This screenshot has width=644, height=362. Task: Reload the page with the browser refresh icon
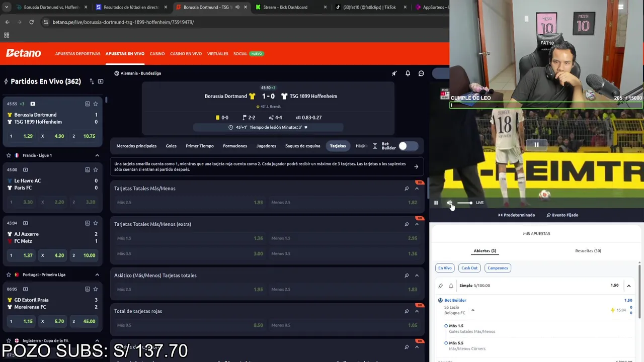click(x=31, y=22)
